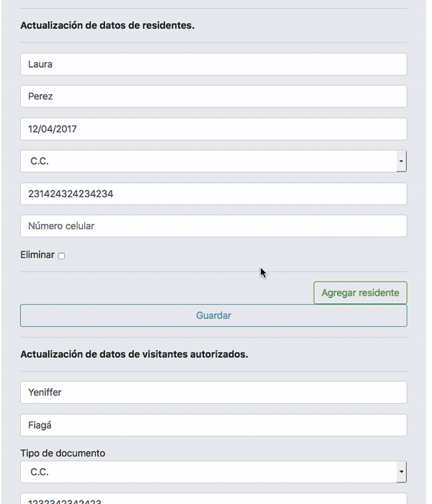Viewport: 432px width, 504px height.
Task: Click the last name field containing Perez
Action: [213, 96]
